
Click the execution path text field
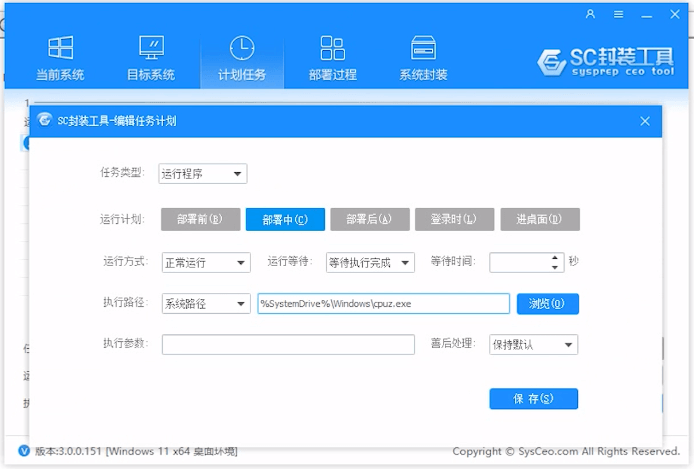384,304
